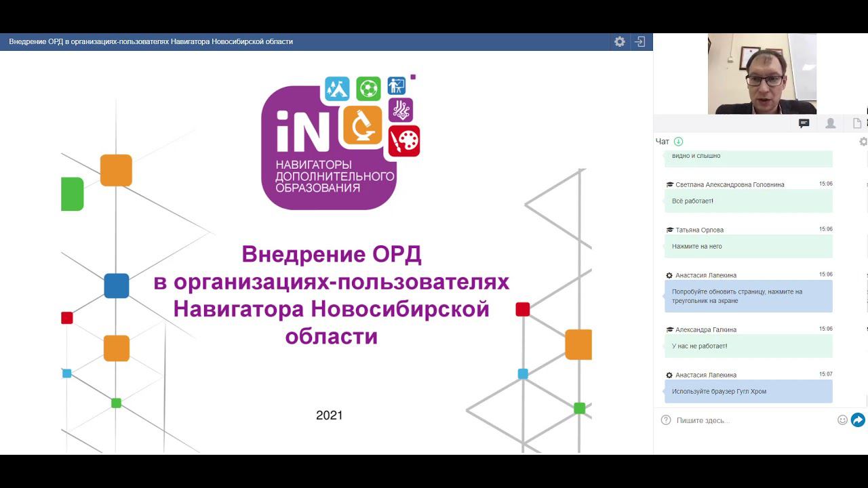Select sender name Александра Галкина
This screenshot has height=488, width=868.
pyautogui.click(x=706, y=329)
